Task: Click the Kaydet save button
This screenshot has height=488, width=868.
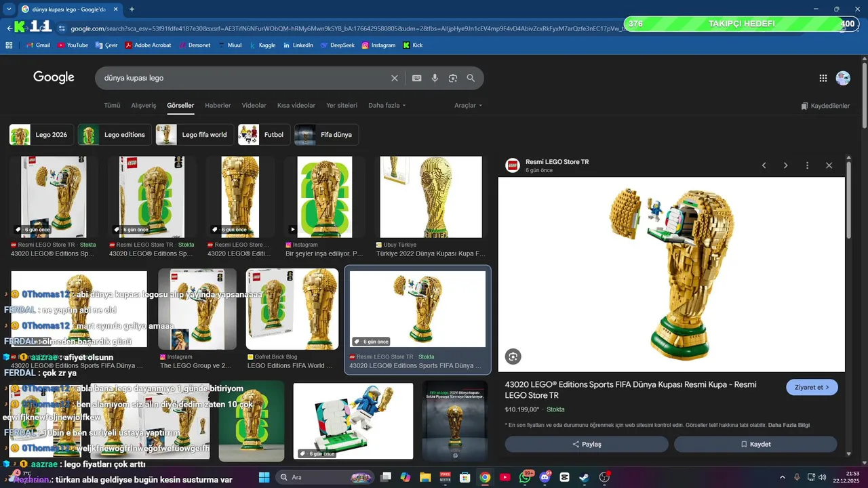Action: [755, 444]
